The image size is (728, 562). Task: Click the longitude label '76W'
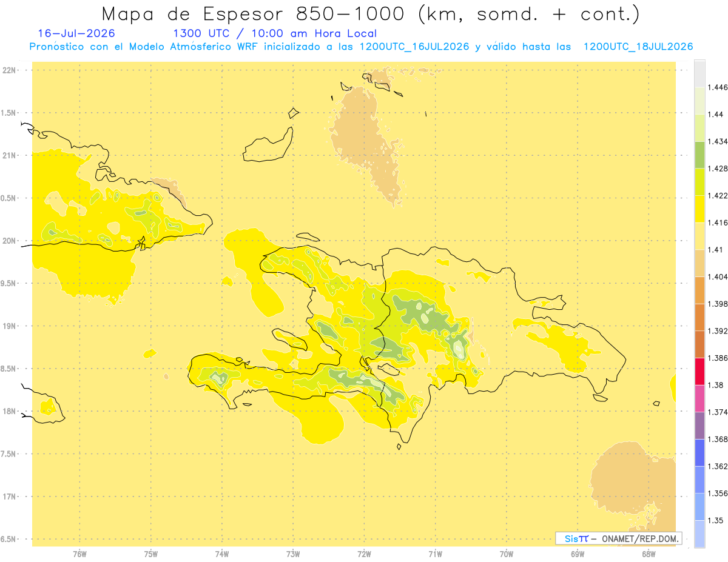(79, 554)
